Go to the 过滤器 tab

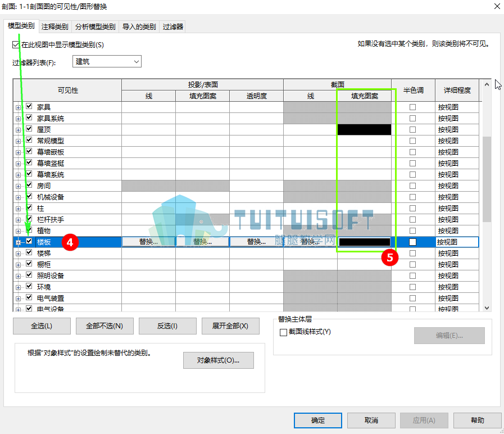[x=172, y=26]
